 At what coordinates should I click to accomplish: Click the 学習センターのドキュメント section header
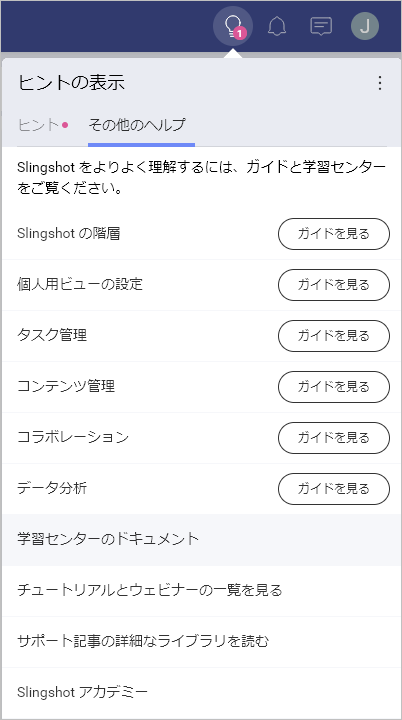pos(108,539)
